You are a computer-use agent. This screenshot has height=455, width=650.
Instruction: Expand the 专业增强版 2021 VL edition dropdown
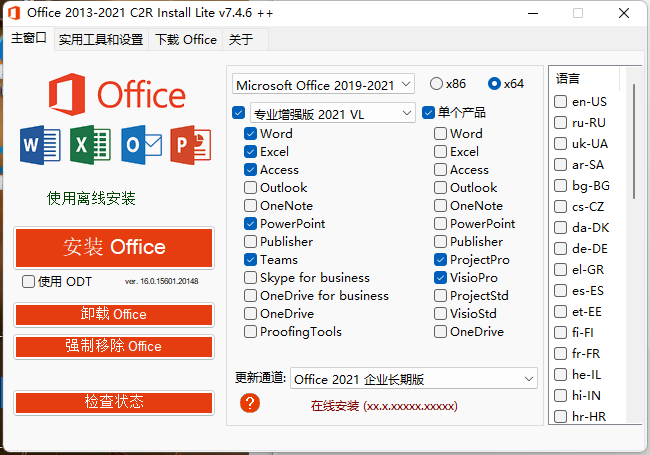[x=332, y=114]
